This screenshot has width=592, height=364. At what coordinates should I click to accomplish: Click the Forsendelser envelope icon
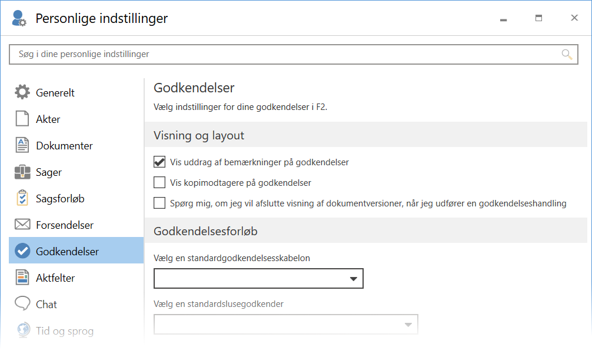click(22, 225)
